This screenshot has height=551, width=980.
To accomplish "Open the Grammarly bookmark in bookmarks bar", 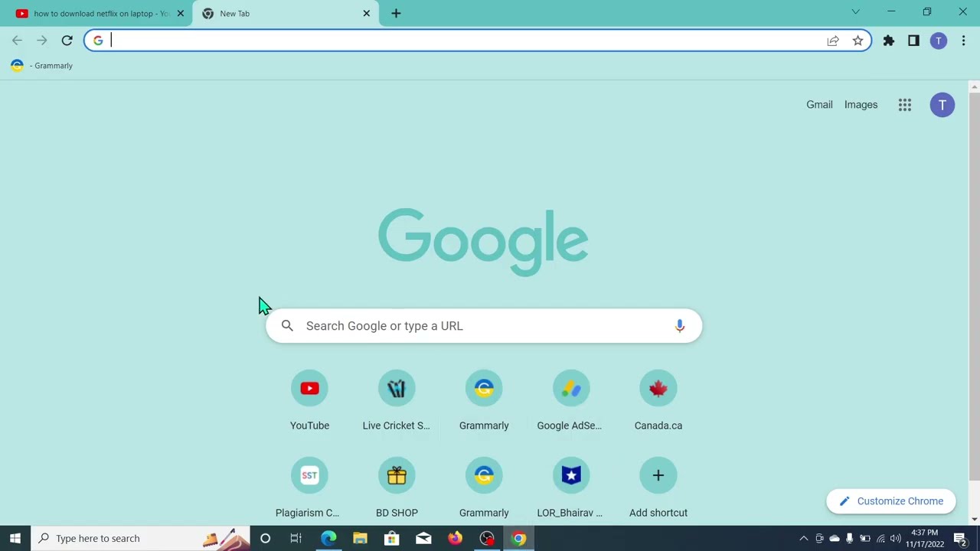I will pyautogui.click(x=42, y=66).
